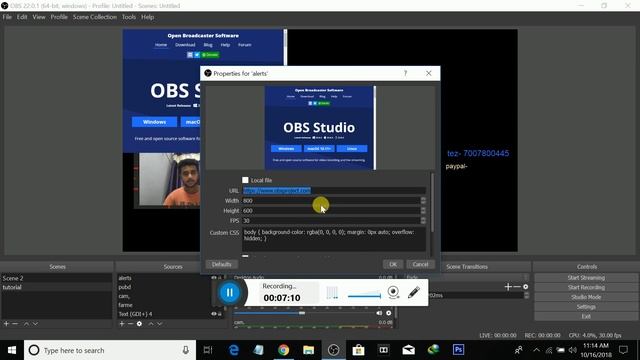Toggle visibility of alerts source

213,278
